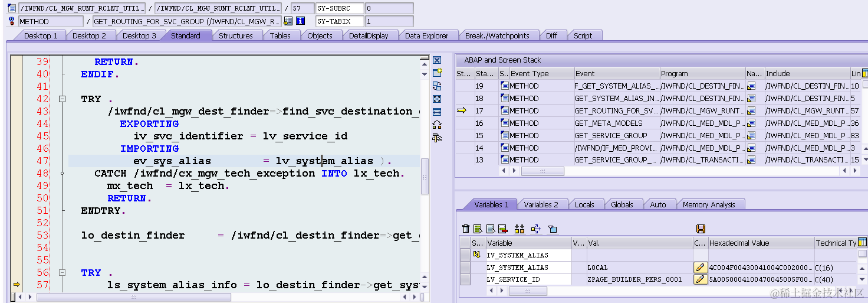Click the delete row icon in variables toolbar
Image resolution: width=868 pixels, height=303 pixels.
click(502, 229)
